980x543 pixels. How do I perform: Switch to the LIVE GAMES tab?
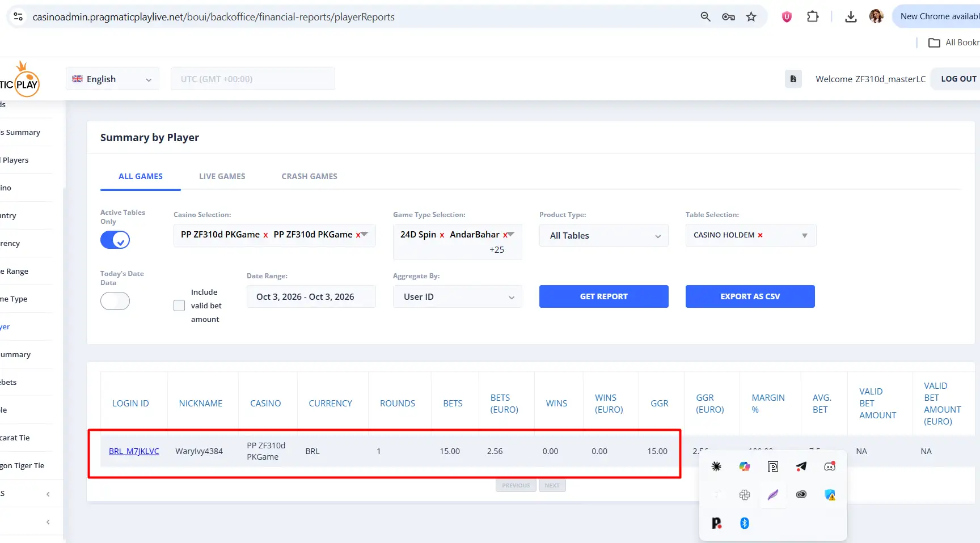pos(222,176)
